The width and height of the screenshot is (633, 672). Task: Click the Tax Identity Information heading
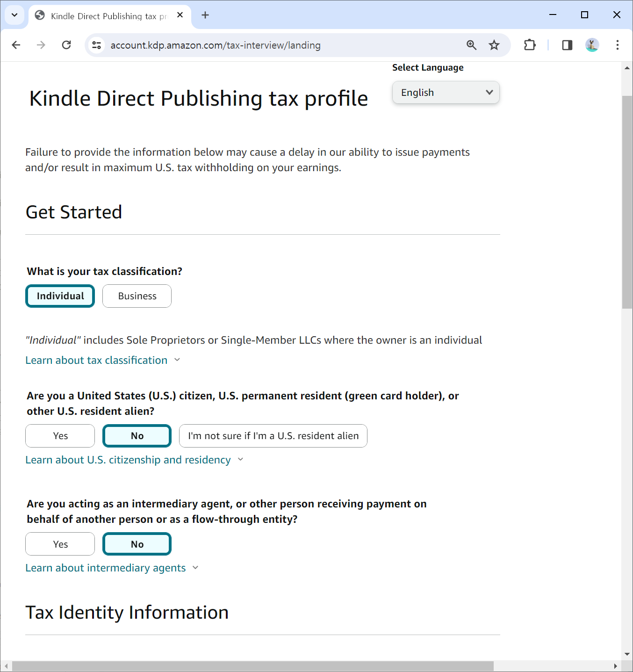click(127, 612)
